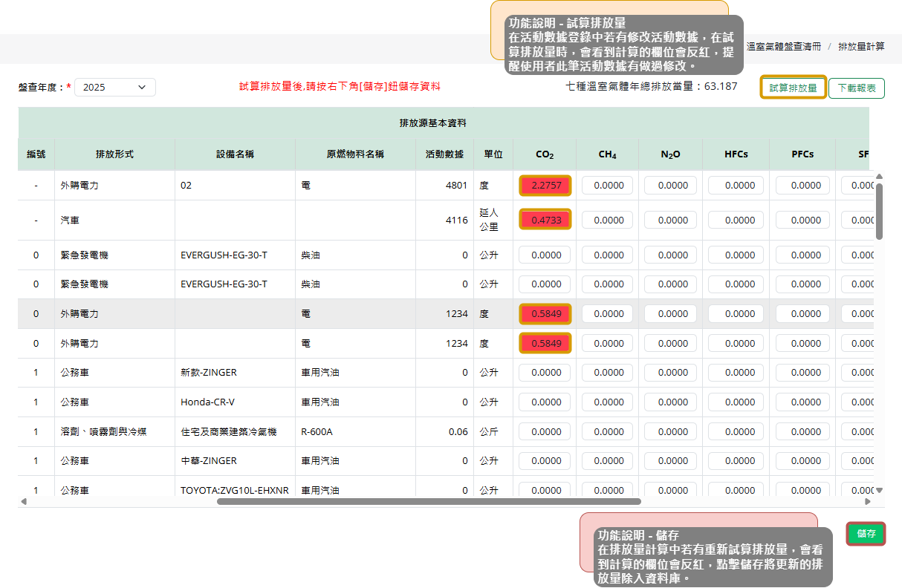The width and height of the screenshot is (902, 588).
Task: Click the horizontal scrollbar right arrow
Action: coord(866,502)
